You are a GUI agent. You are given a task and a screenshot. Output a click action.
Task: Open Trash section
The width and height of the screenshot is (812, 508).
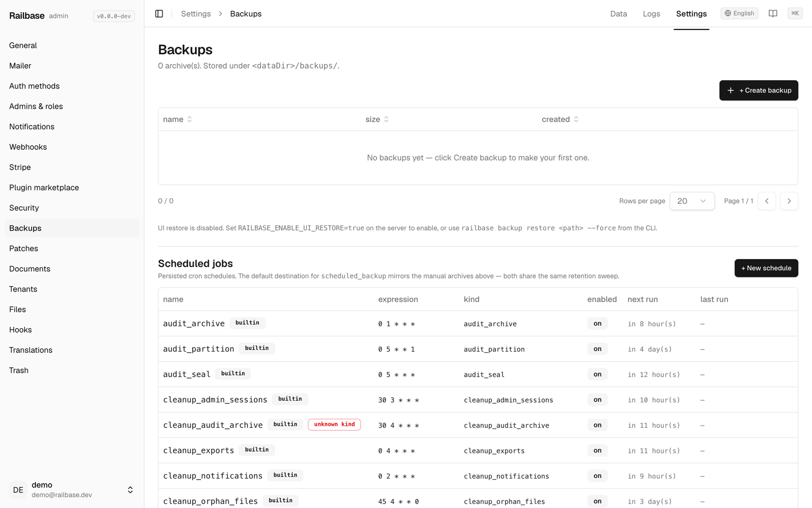point(72,370)
